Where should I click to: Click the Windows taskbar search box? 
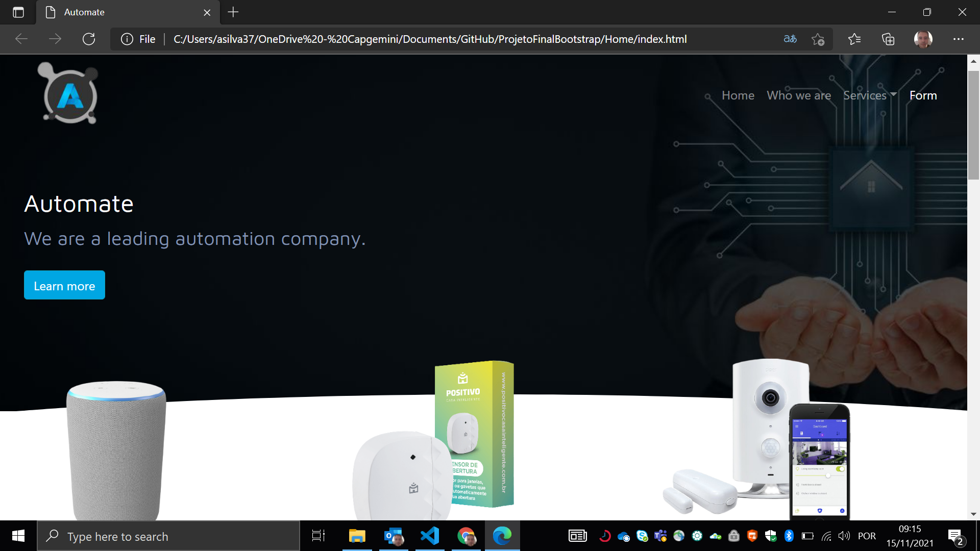coord(168,536)
